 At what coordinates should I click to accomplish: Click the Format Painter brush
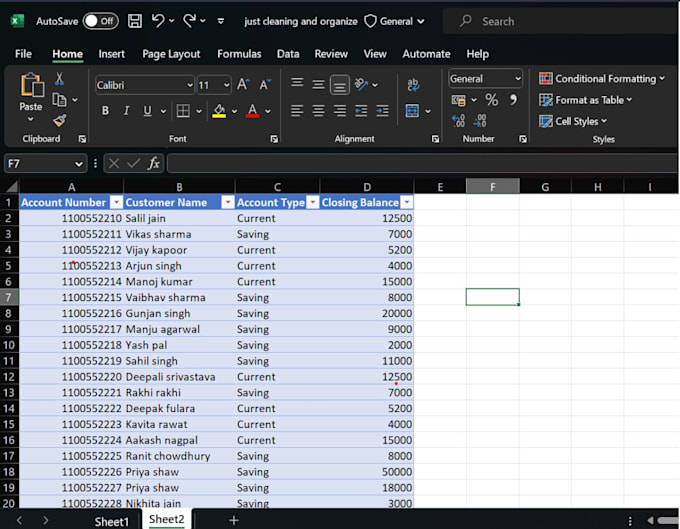pos(59,120)
